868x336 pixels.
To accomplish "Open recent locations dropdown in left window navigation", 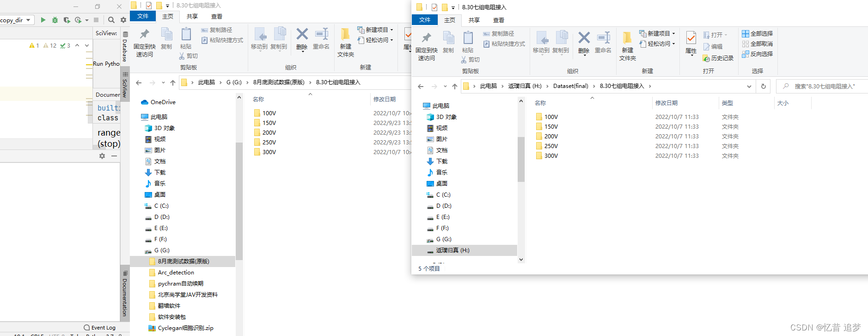I will coord(163,82).
